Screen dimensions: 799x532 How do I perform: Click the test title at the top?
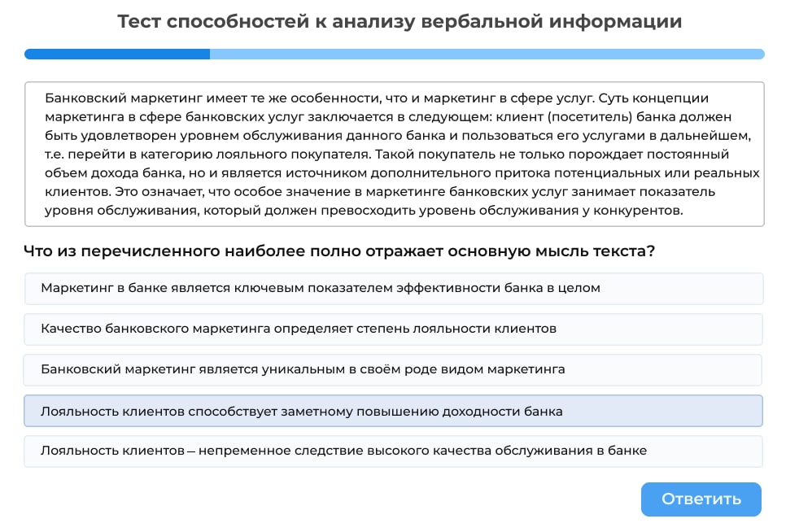click(x=399, y=22)
